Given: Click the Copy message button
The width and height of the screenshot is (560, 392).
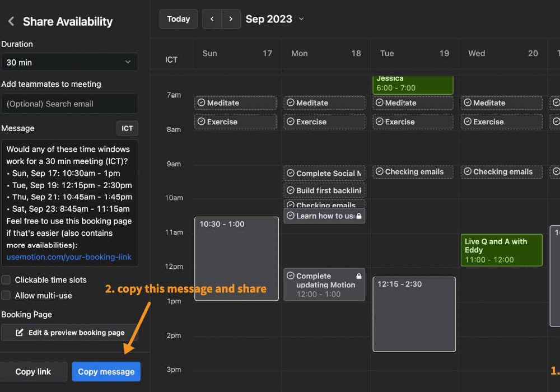Looking at the screenshot, I should click(106, 372).
